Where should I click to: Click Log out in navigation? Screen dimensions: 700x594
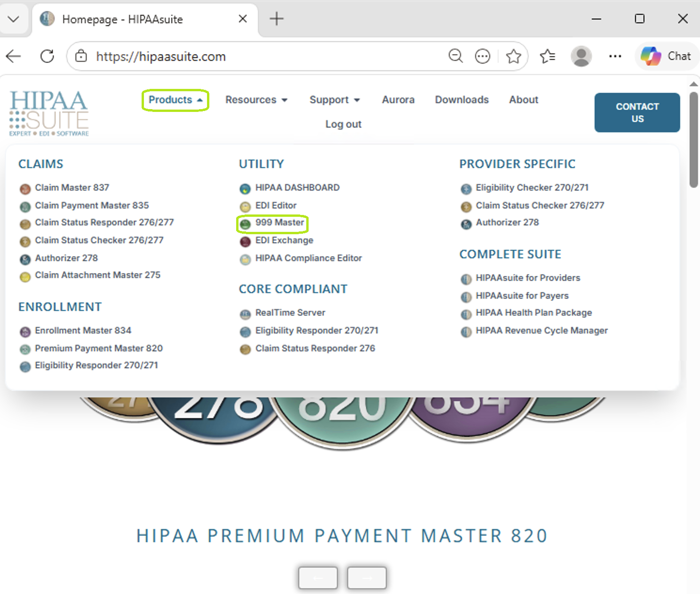point(343,124)
